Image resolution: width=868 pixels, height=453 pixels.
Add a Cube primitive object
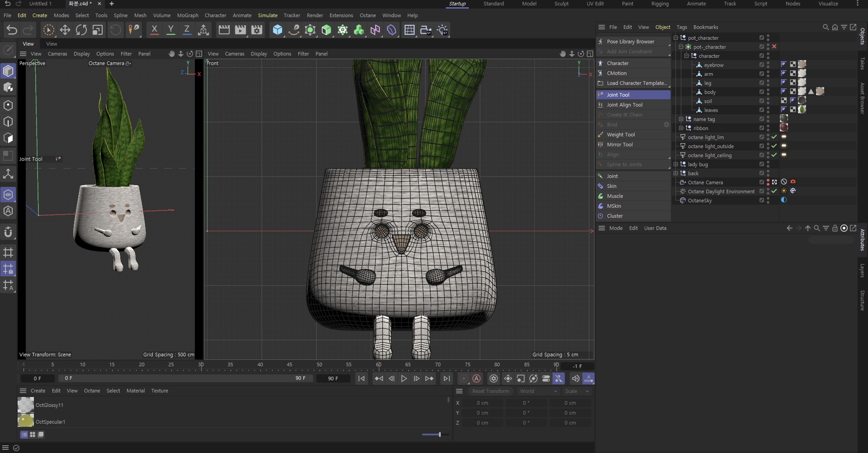(x=278, y=30)
